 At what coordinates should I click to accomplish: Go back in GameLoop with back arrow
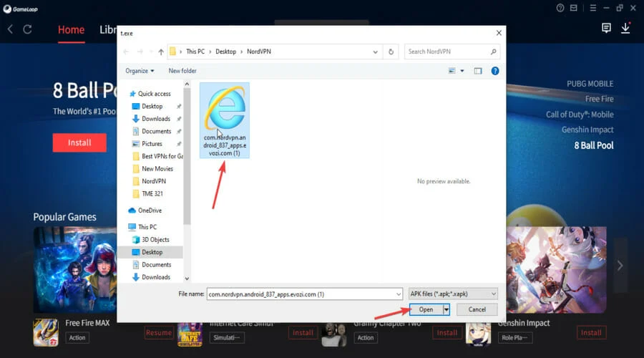click(x=10, y=29)
